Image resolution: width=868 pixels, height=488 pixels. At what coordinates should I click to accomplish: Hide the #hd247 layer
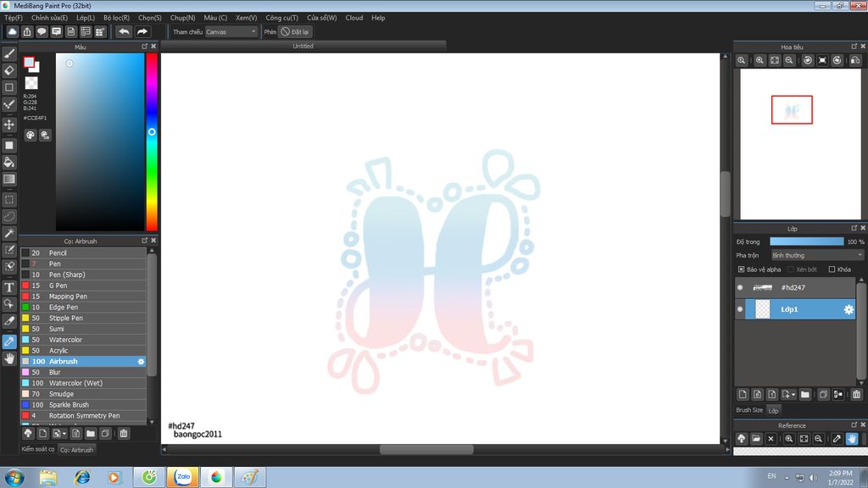point(740,288)
